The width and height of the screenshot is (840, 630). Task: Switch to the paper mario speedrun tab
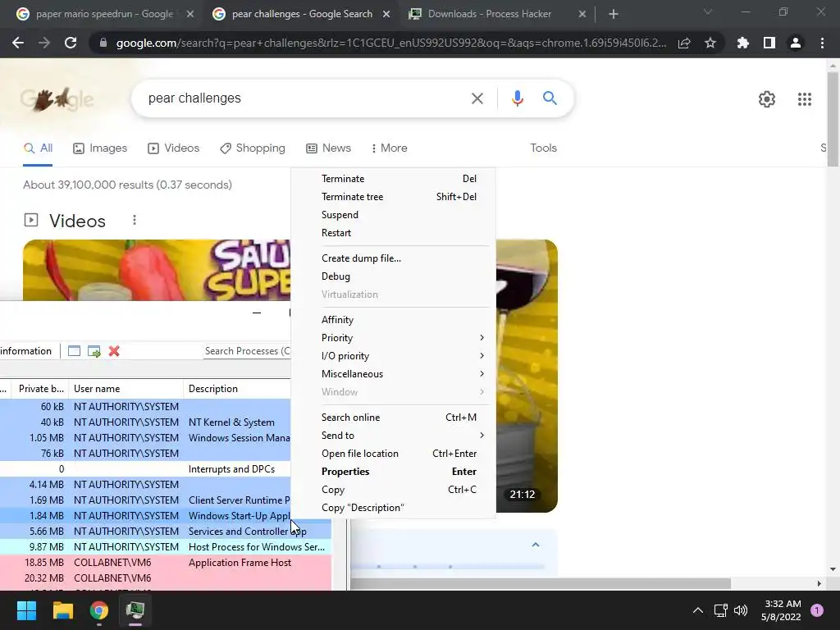[104, 14]
